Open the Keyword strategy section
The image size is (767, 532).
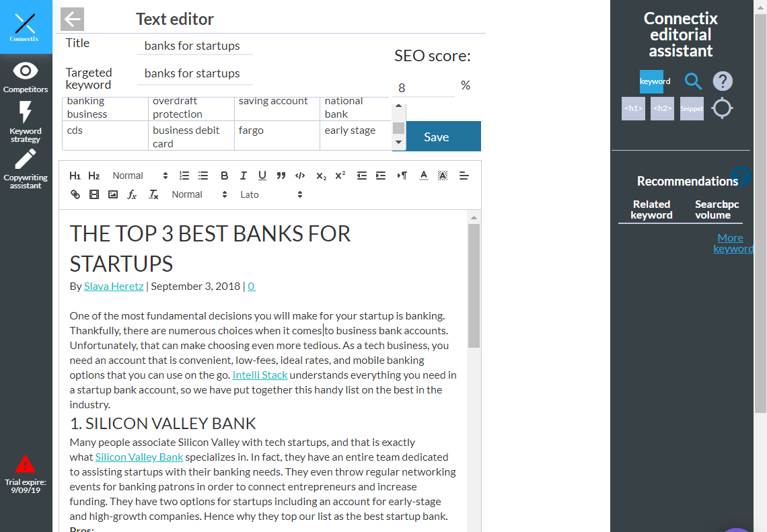coord(26,122)
